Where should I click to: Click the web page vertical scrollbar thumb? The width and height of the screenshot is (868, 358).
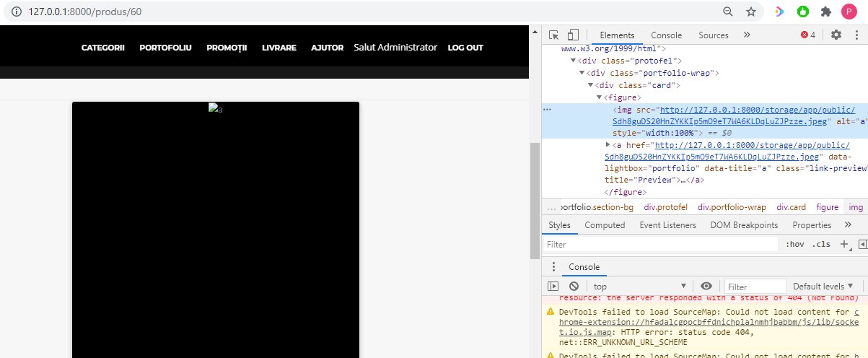pyautogui.click(x=535, y=201)
